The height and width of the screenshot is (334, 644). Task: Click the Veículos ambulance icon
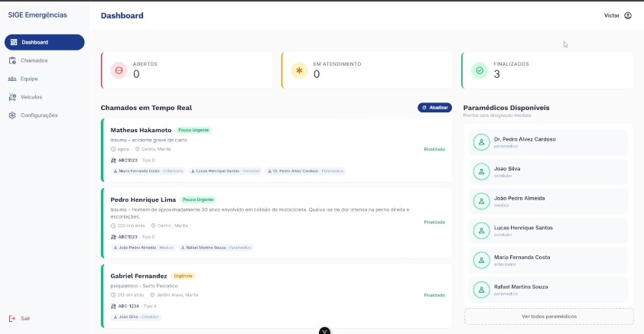[x=12, y=97]
